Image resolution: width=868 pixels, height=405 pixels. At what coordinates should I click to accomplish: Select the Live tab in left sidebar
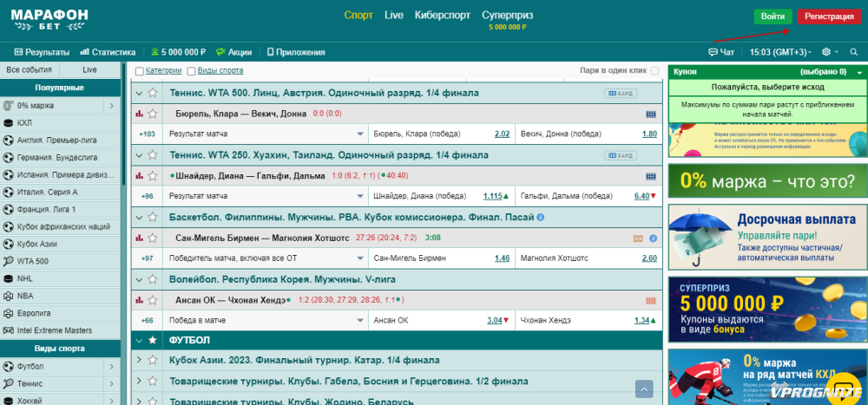pos(89,69)
